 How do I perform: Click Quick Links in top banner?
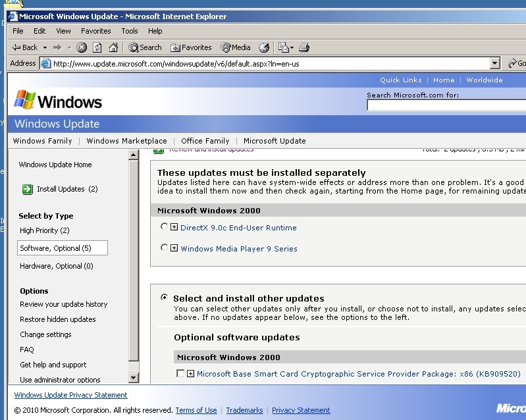pyautogui.click(x=400, y=80)
